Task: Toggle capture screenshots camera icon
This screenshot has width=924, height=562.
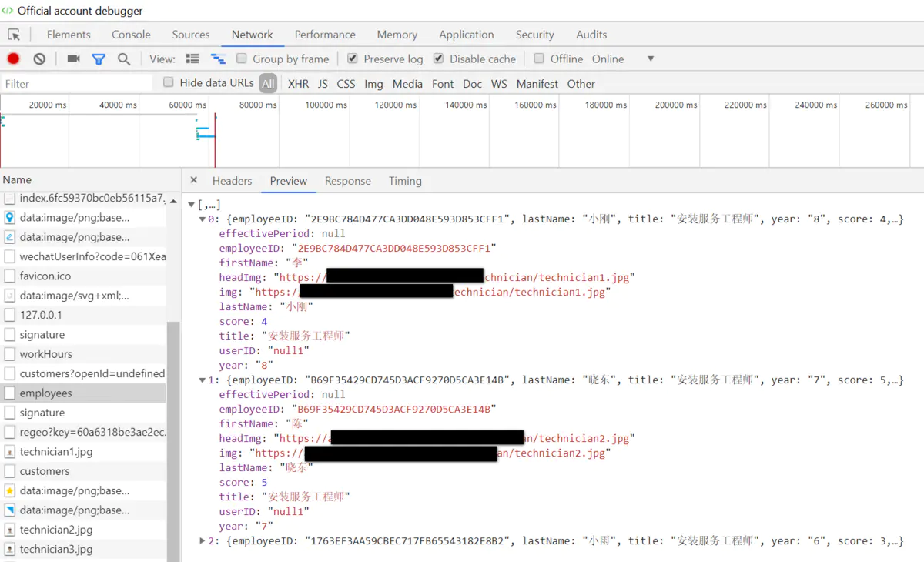Action: pyautogui.click(x=71, y=59)
